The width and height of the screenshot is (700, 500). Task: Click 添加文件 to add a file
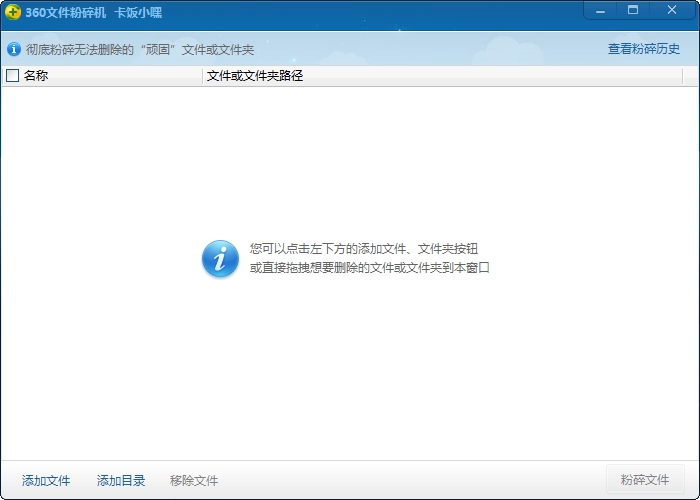46,481
